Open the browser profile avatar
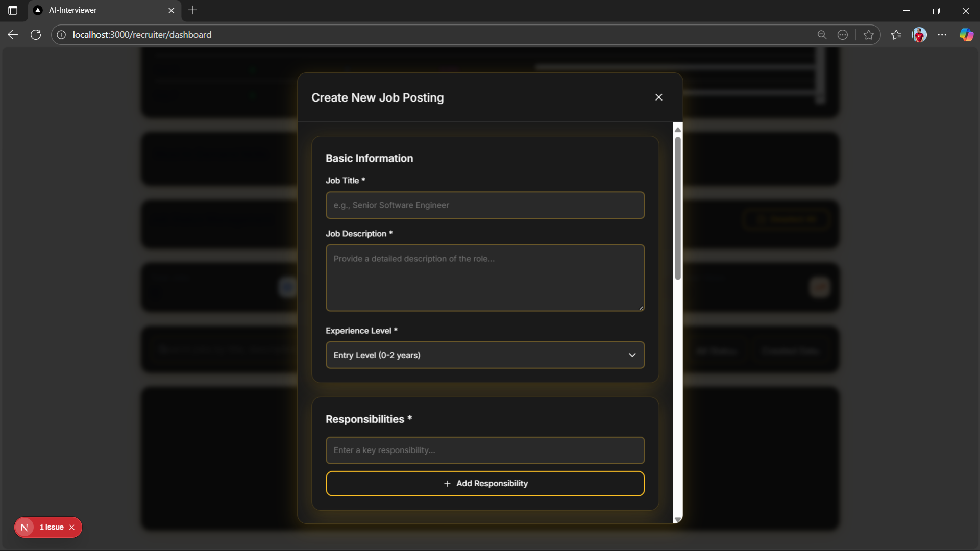This screenshot has width=980, height=551. click(x=919, y=35)
